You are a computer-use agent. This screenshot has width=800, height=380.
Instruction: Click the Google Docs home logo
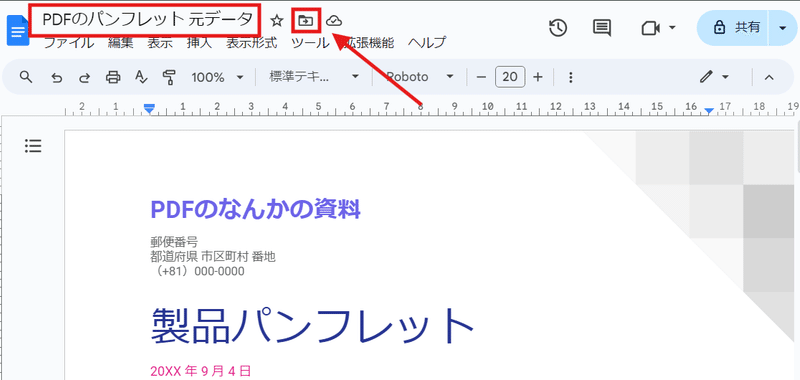pyautogui.click(x=17, y=31)
